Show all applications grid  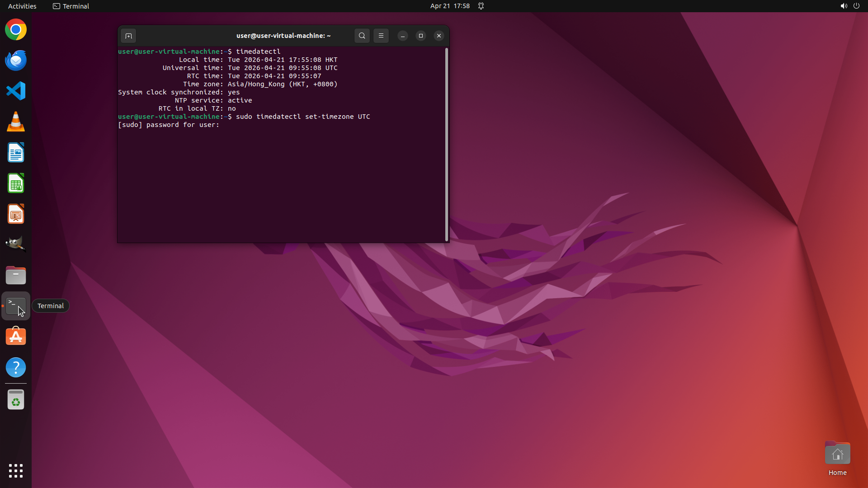(16, 470)
